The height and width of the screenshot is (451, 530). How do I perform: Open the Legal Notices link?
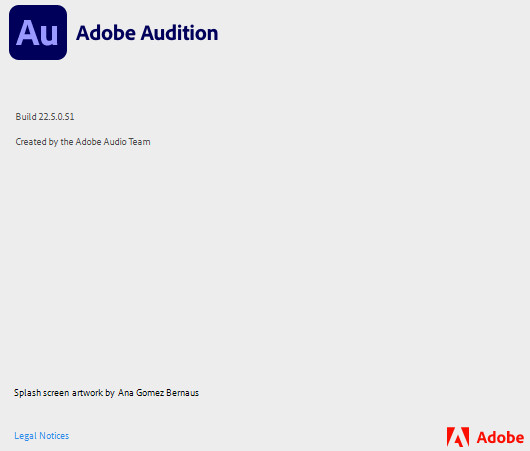[42, 436]
